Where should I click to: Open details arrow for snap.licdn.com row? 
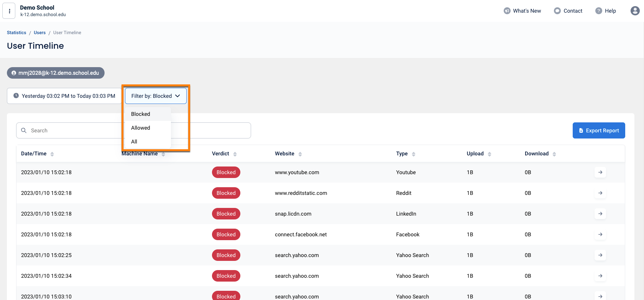600,214
